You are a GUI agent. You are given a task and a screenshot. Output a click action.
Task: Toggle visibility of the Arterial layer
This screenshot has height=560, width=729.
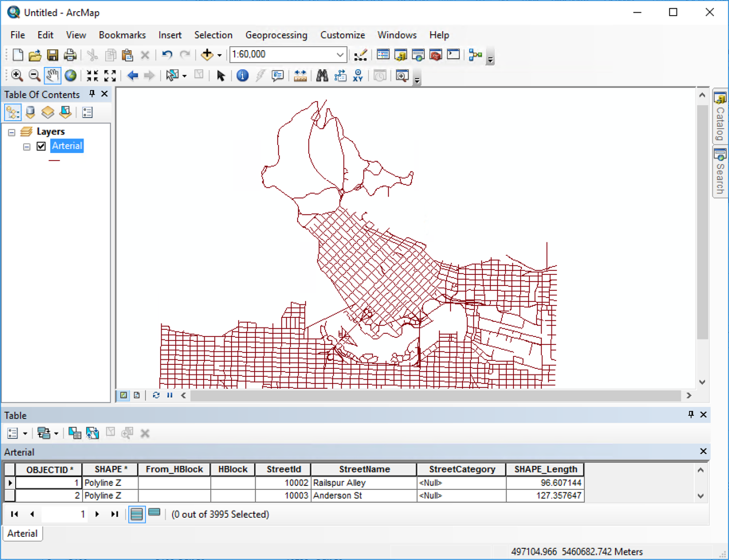tap(42, 146)
